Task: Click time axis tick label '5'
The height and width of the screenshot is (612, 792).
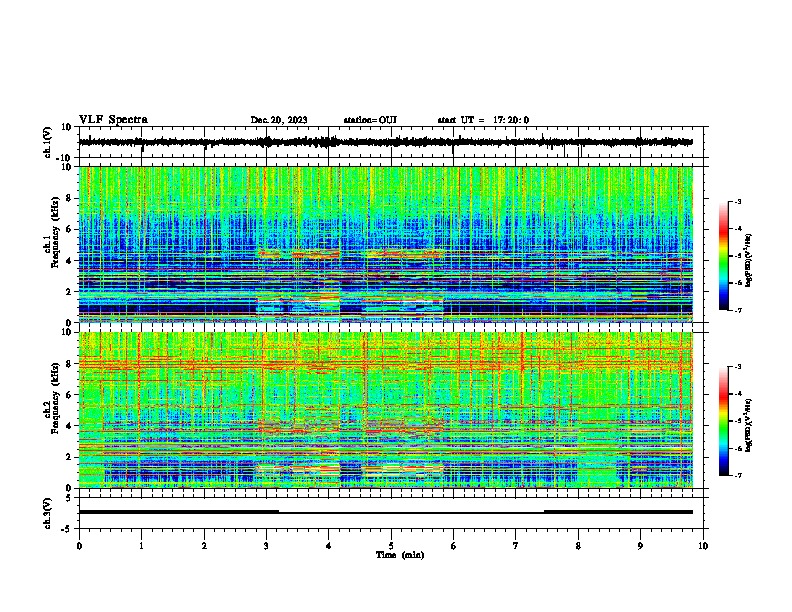Action: (391, 546)
